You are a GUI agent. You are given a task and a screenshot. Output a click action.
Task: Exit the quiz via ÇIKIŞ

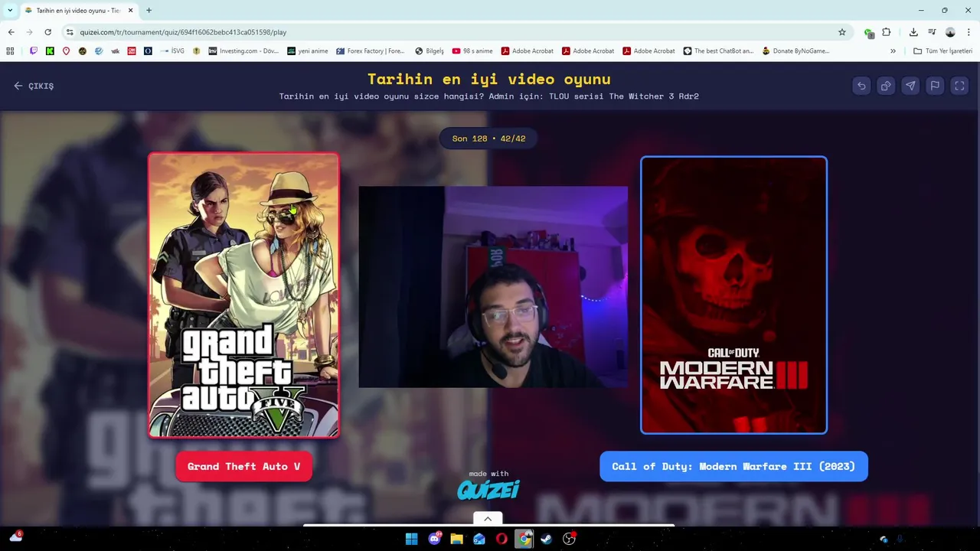(34, 86)
